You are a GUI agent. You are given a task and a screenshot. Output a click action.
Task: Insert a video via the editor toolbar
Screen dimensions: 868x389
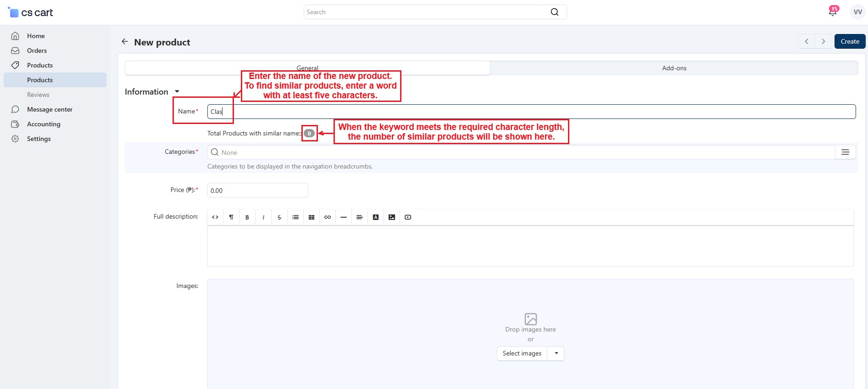coord(408,217)
